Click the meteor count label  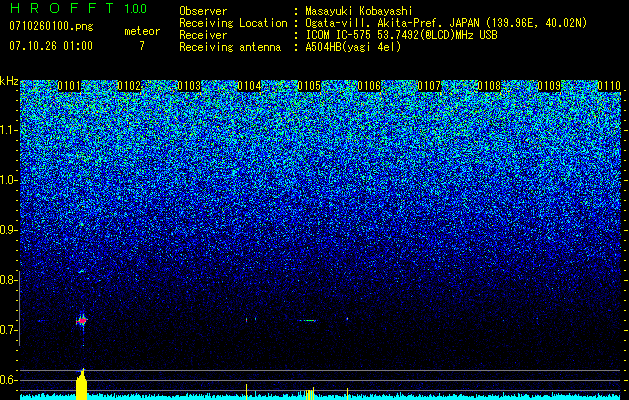pyautogui.click(x=142, y=31)
